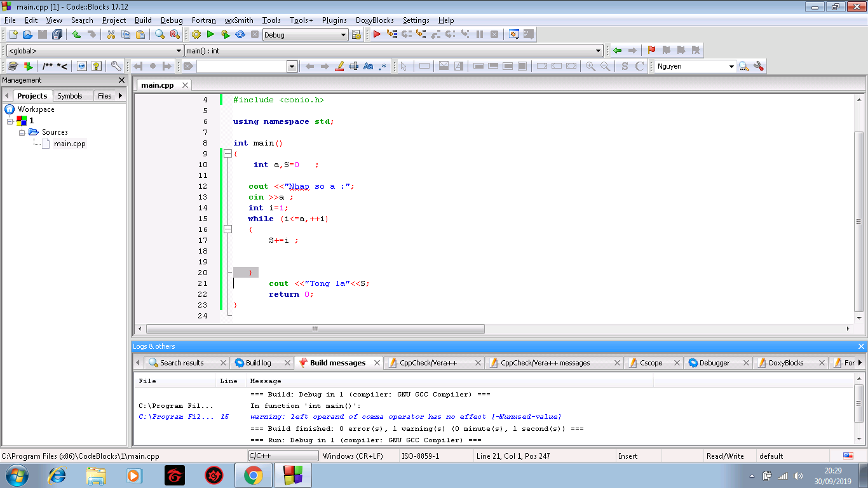The width and height of the screenshot is (868, 488).
Task: Switch to the Build log tab
Action: pyautogui.click(x=258, y=363)
